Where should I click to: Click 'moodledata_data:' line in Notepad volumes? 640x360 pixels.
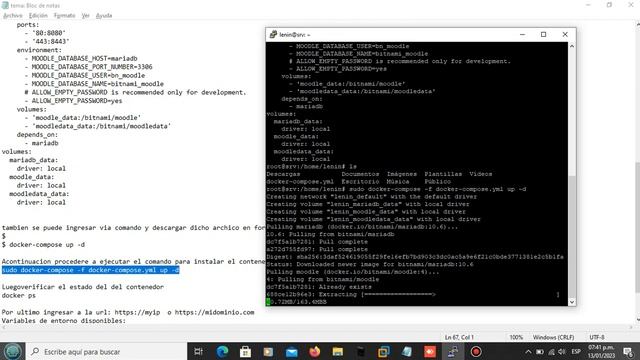(x=39, y=194)
